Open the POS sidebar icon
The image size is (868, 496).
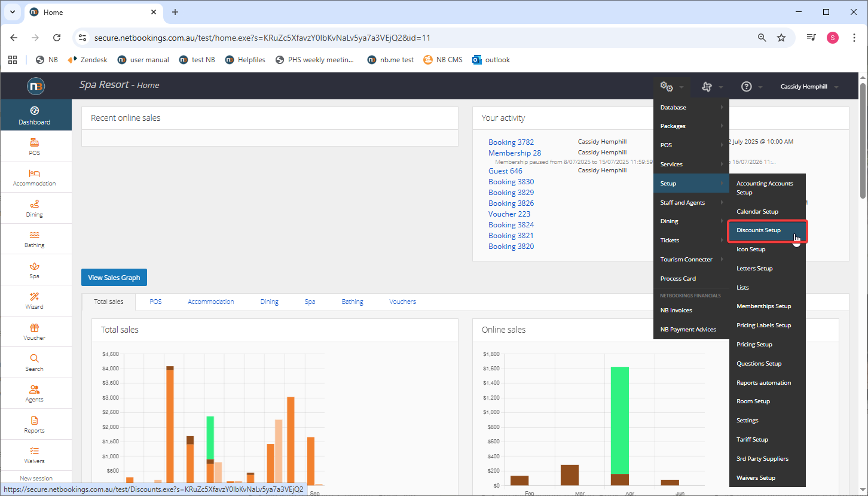click(x=35, y=147)
